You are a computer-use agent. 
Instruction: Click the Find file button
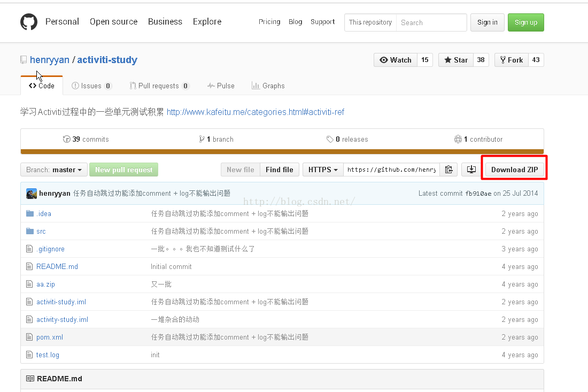[x=280, y=170]
